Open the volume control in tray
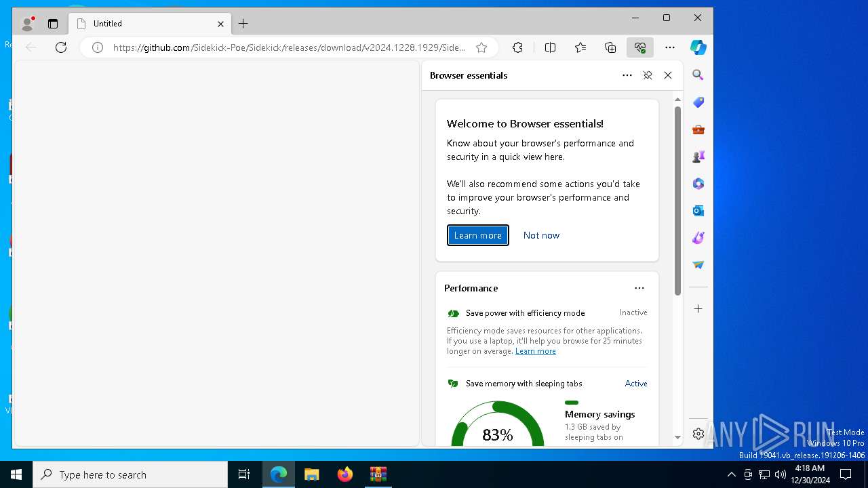 tap(780, 474)
